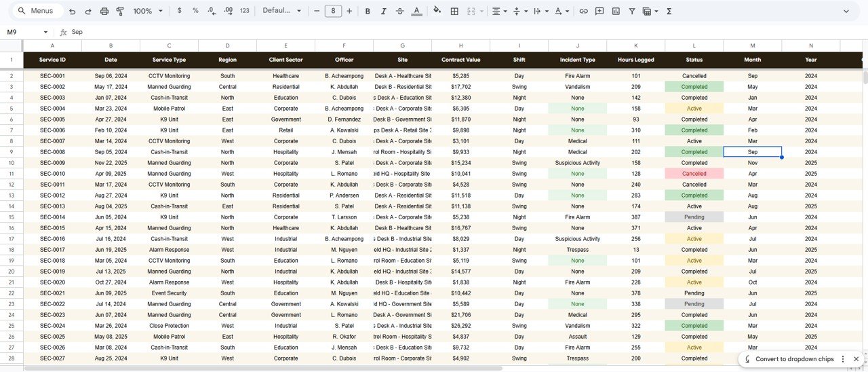This screenshot has height=372, width=868.
Task: Click the Event Security cell
Action: [169, 293]
